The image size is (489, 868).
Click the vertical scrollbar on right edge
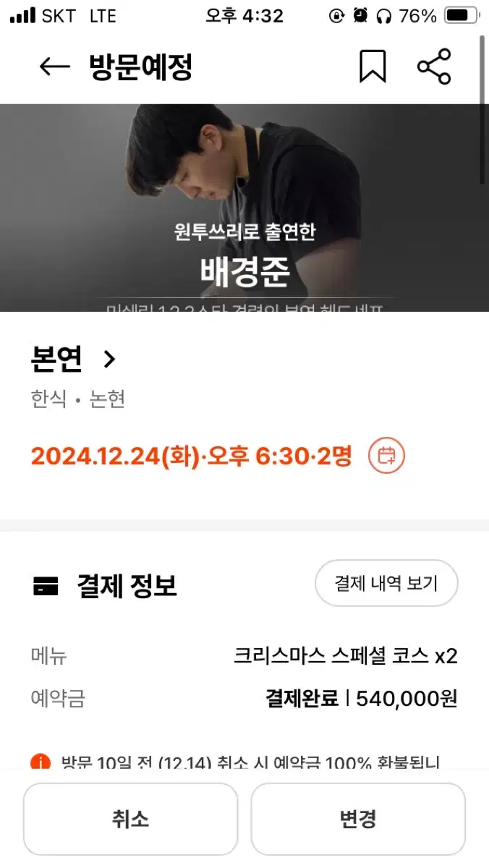[482, 109]
